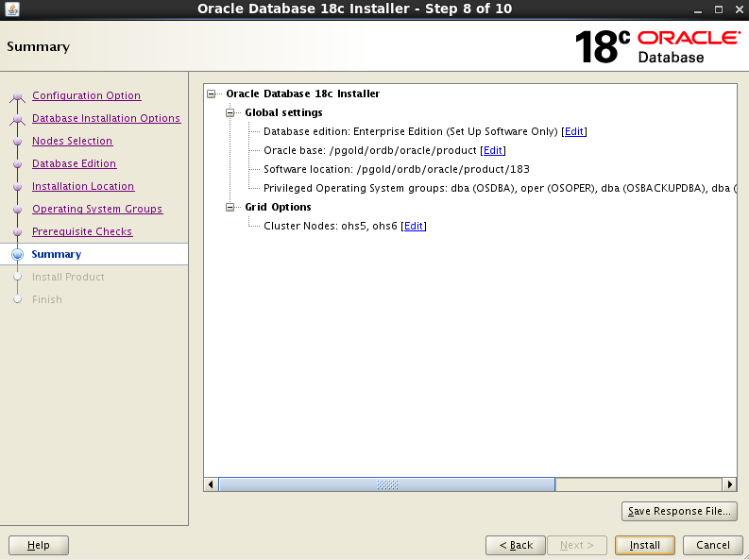Go back with the Back button
The width and height of the screenshot is (749, 560).
516,545
